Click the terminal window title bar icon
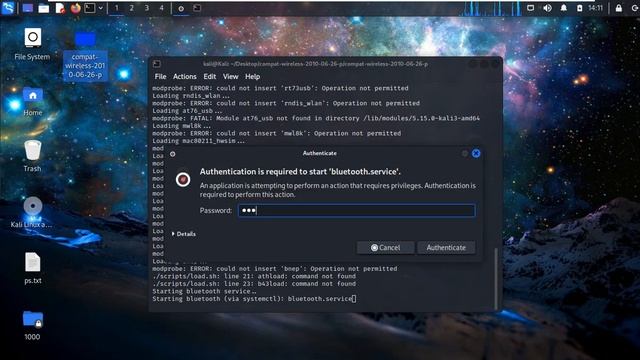The height and width of the screenshot is (360, 640). [157, 64]
